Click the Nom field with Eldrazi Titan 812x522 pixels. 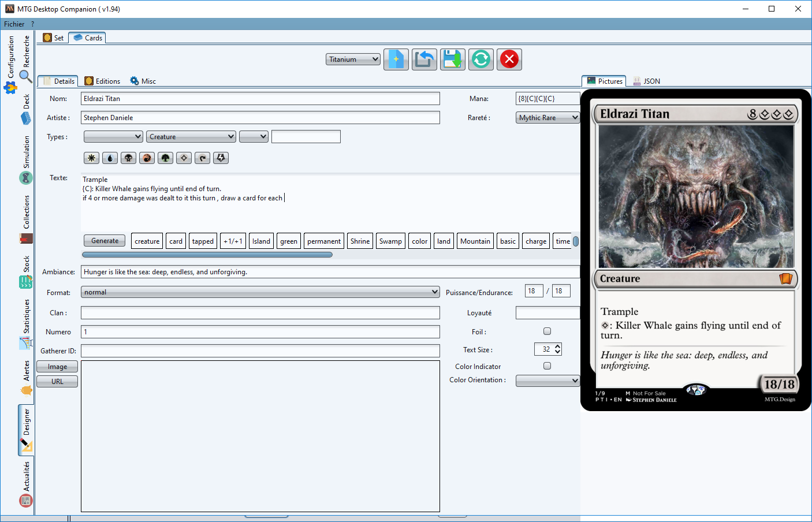tap(260, 99)
